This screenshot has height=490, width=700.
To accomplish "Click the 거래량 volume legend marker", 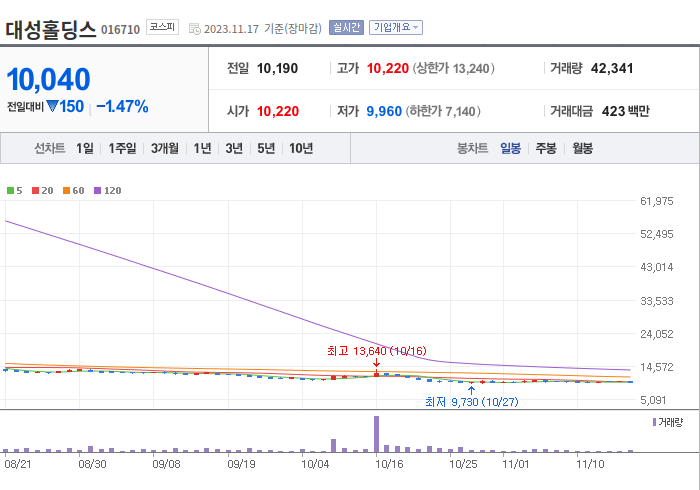I will point(654,422).
